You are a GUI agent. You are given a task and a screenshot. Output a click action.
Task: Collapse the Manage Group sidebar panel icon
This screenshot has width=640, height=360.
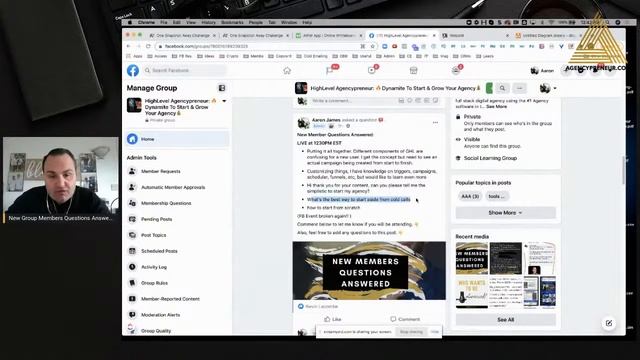tap(222, 88)
